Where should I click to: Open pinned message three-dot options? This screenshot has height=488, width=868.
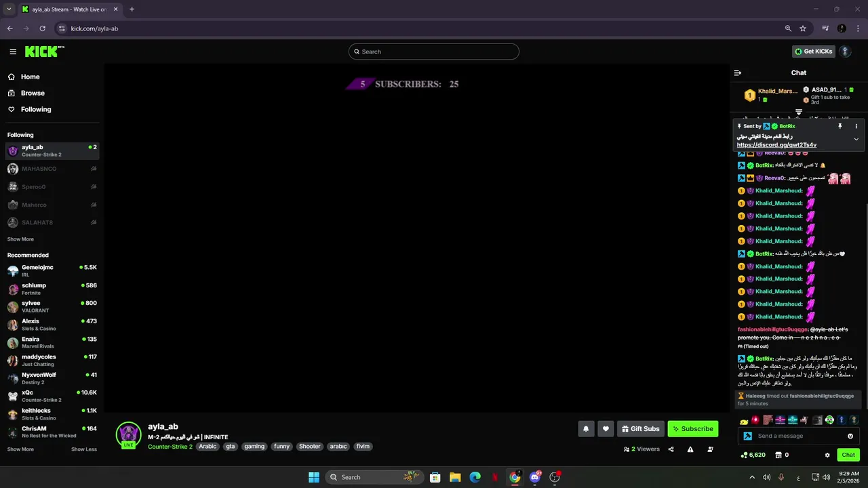click(x=856, y=126)
